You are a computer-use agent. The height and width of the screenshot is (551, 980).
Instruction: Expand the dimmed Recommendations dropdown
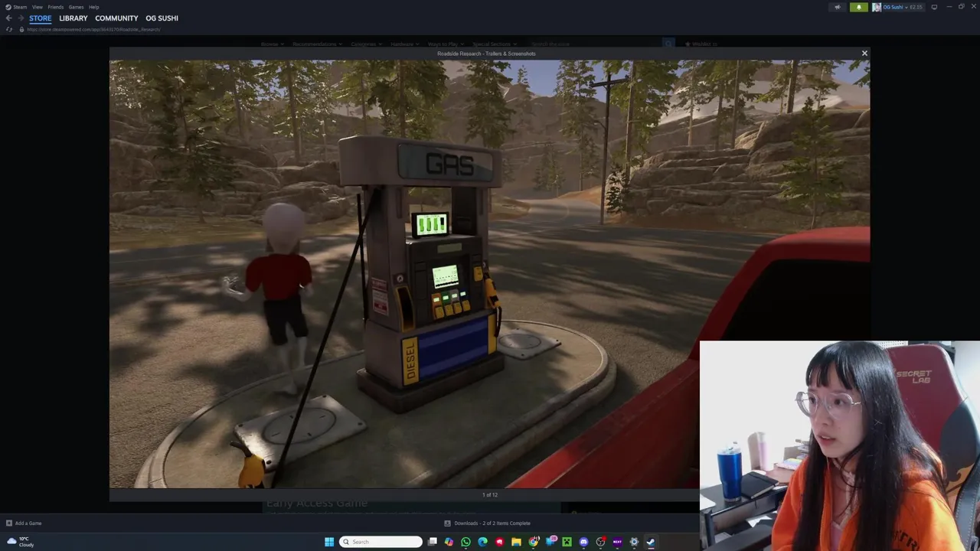pyautogui.click(x=317, y=44)
